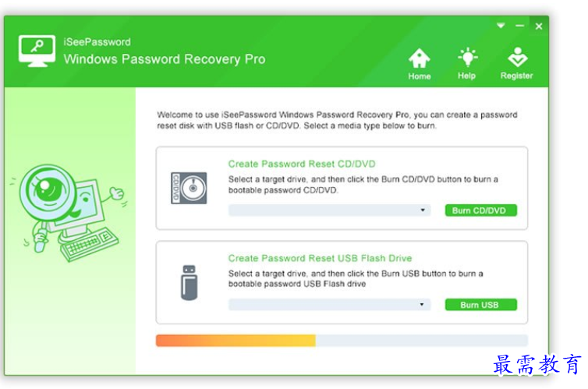This screenshot has width=588, height=389.
Task: Expand the CD/DVD target drive dropdown
Action: (x=330, y=210)
